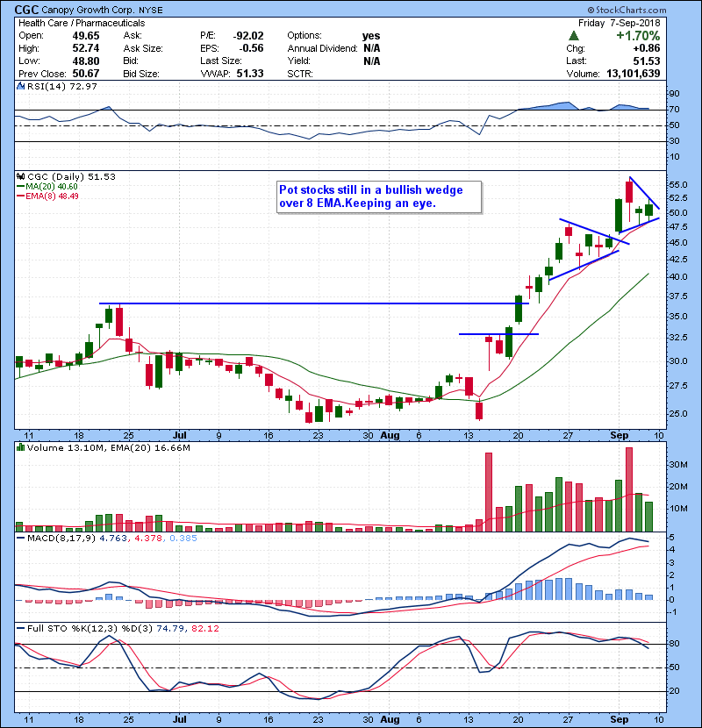Image resolution: width=702 pixels, height=728 pixels.
Task: Click Health Care / Pharmaceuticals sector text
Action: tap(82, 23)
